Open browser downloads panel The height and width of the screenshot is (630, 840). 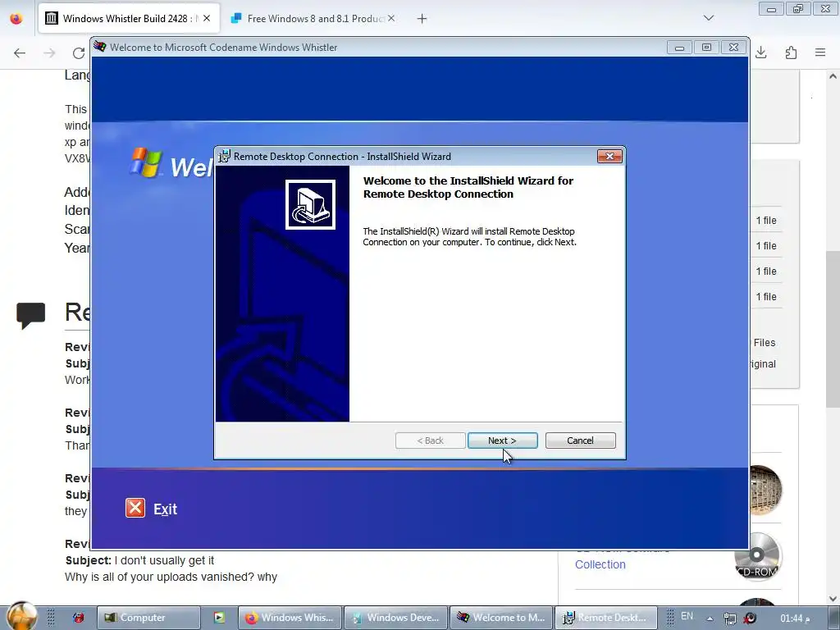pyautogui.click(x=761, y=52)
